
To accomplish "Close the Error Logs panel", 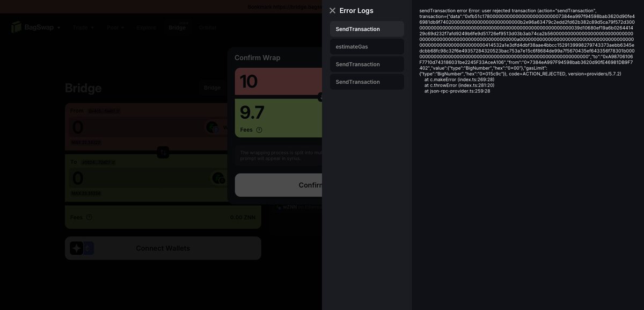I will tap(332, 11).
